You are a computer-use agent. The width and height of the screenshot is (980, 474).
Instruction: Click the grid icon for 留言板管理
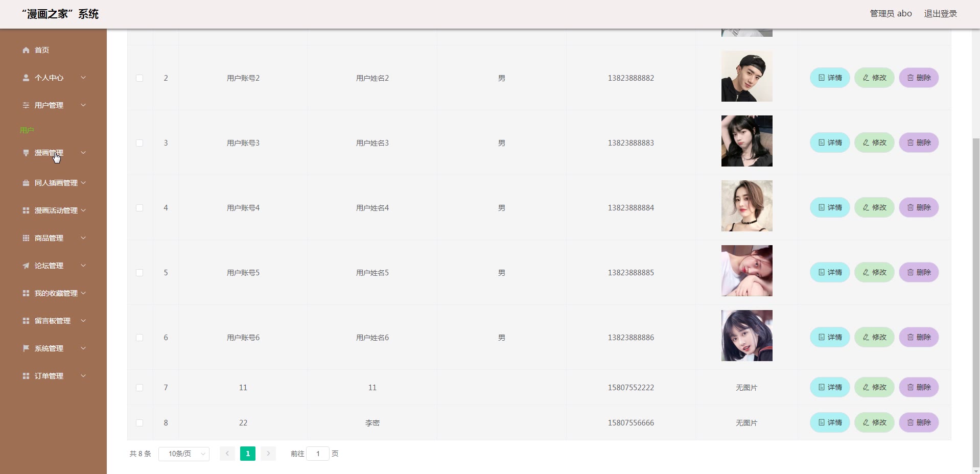point(26,321)
